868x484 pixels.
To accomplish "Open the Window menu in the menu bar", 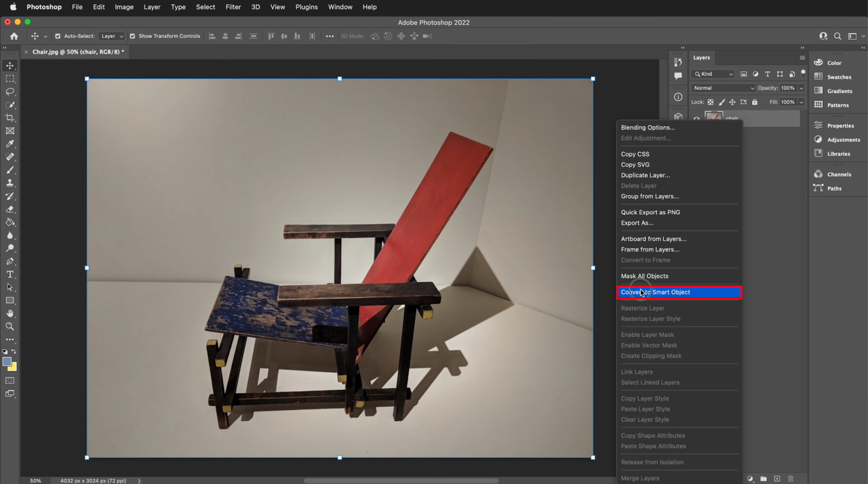I will [x=340, y=7].
